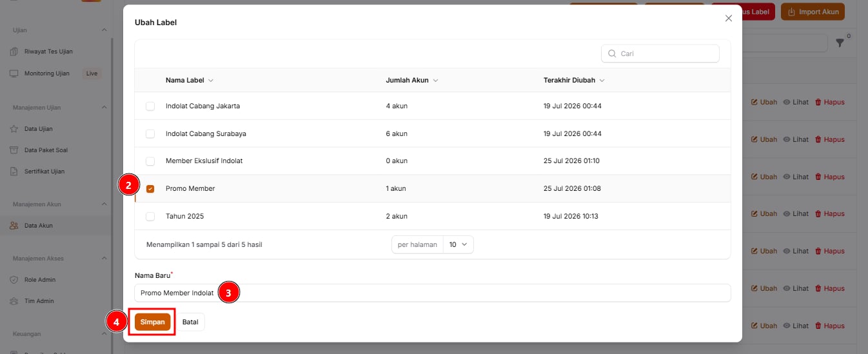Click the search magnifier icon in Cari field

(x=612, y=54)
